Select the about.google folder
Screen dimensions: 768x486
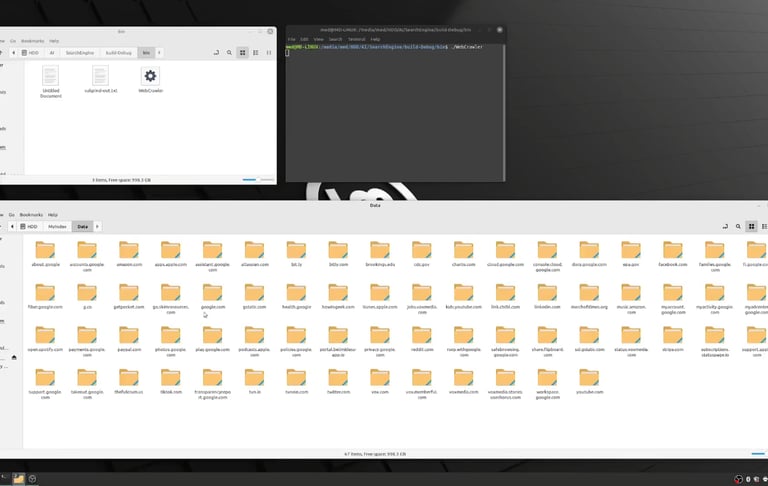(45, 254)
